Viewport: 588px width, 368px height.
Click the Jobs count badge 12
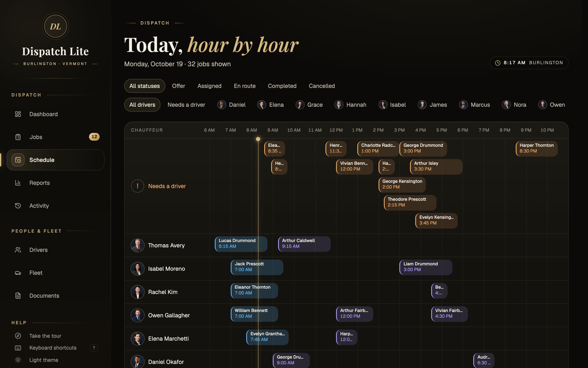coord(94,137)
